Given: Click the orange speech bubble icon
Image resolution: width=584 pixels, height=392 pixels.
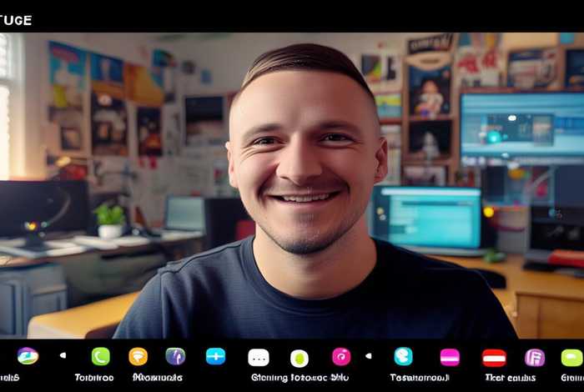Looking at the screenshot, I should (x=138, y=356).
